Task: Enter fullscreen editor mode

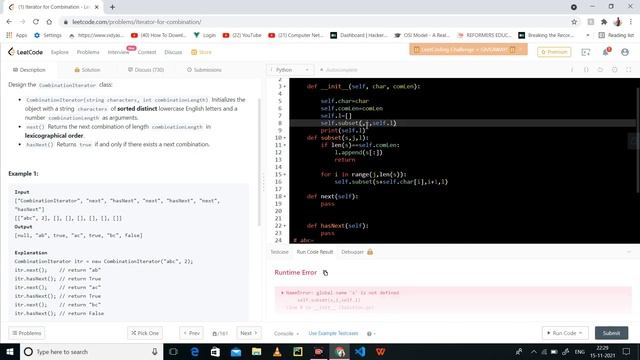Action: (x=629, y=70)
